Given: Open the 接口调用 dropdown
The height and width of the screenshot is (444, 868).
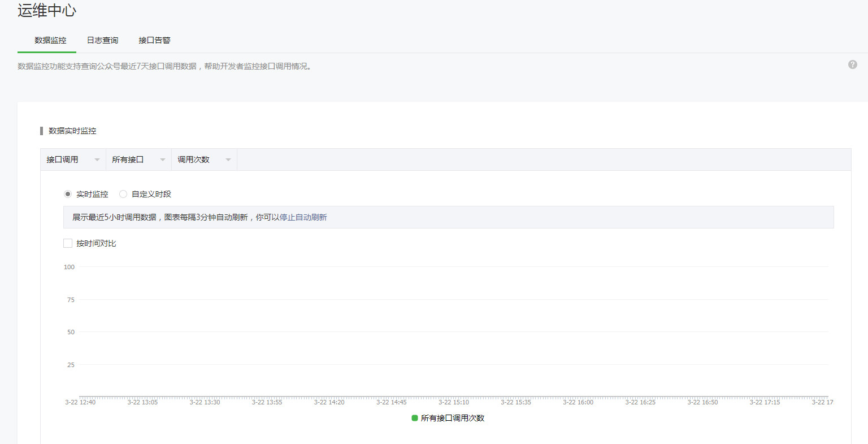Looking at the screenshot, I should (x=73, y=160).
